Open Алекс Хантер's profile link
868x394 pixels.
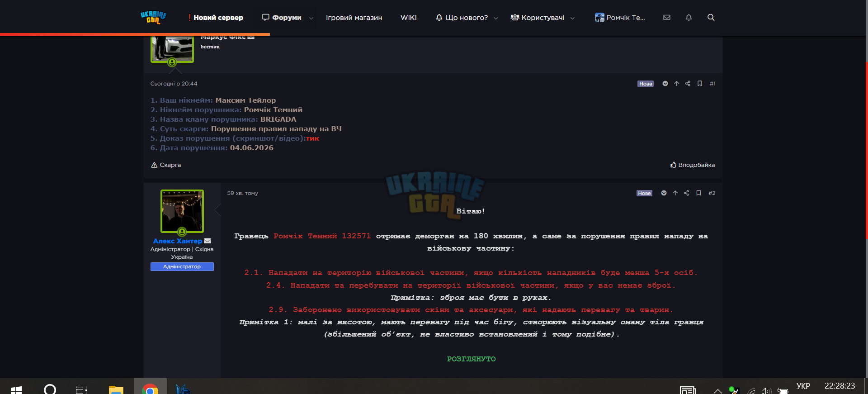(x=178, y=241)
